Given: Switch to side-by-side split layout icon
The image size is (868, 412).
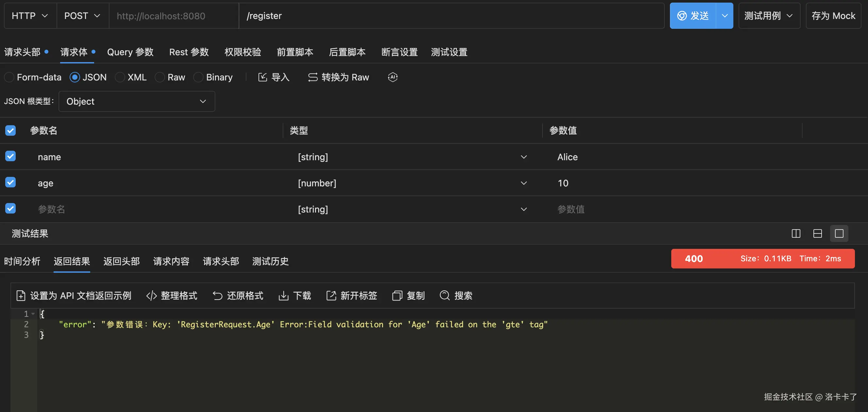Looking at the screenshot, I should [796, 233].
